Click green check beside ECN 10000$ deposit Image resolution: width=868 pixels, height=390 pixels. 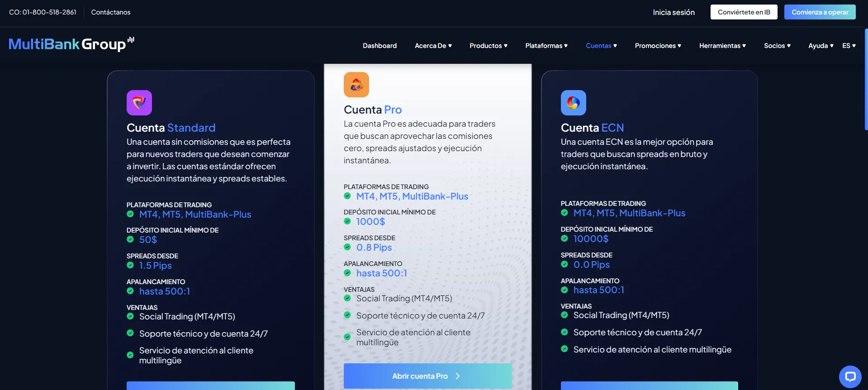564,238
